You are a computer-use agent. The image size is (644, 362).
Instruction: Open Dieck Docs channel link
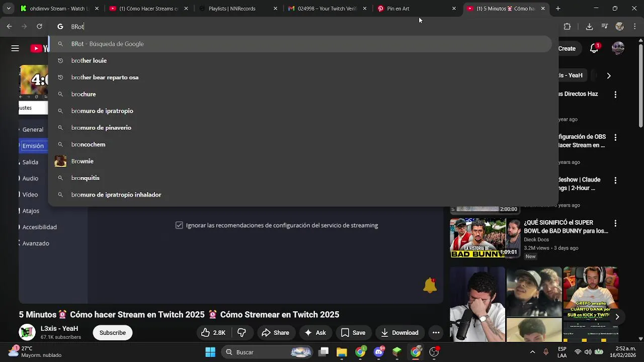(536, 240)
